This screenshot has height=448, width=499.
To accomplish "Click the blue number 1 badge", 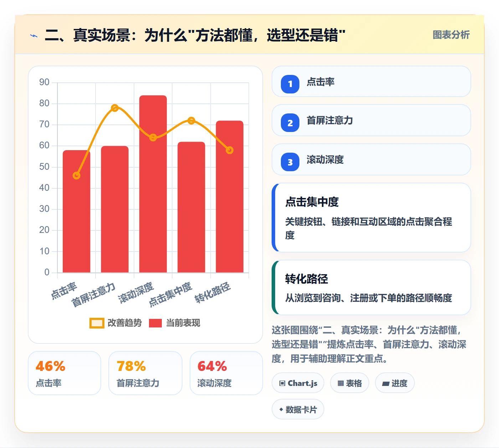I will pos(290,84).
